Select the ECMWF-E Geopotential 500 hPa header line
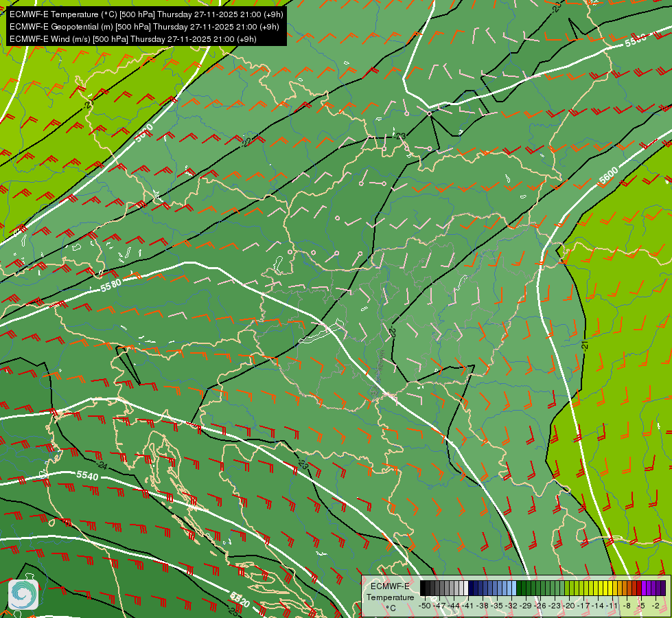 click(144, 27)
